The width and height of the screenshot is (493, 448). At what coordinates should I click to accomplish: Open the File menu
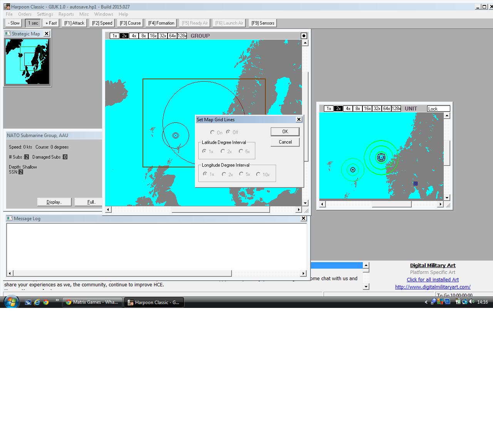[x=9, y=14]
